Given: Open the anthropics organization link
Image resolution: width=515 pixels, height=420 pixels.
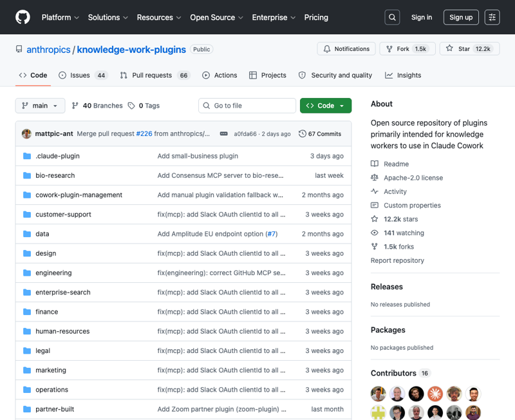Looking at the screenshot, I should [x=49, y=50].
